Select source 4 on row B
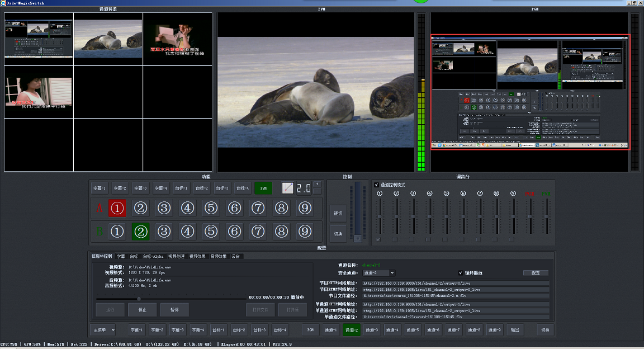Screen dimensions: 644x349 (187, 232)
